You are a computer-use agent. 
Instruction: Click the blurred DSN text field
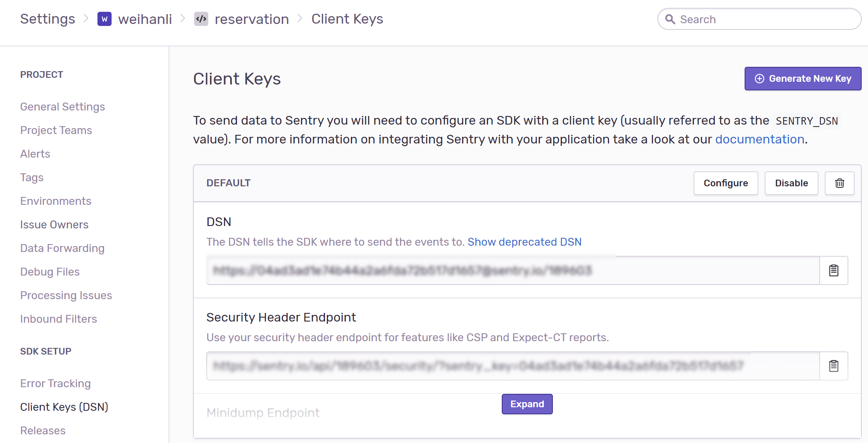511,270
